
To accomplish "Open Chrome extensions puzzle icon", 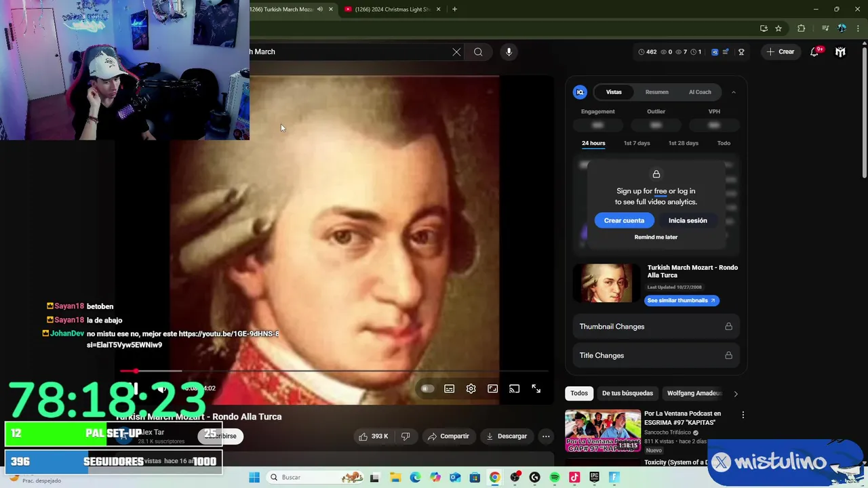I will click(x=801, y=28).
